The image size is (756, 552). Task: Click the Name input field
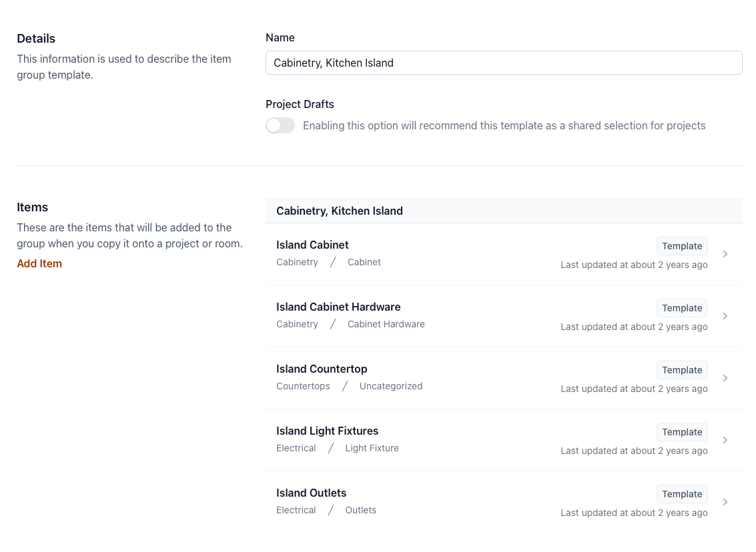(x=503, y=63)
